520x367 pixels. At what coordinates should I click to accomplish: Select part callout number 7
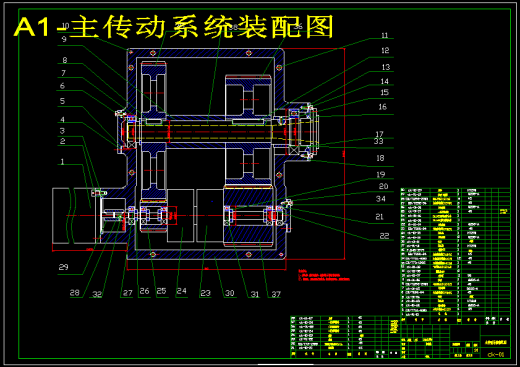pyautogui.click(x=63, y=73)
